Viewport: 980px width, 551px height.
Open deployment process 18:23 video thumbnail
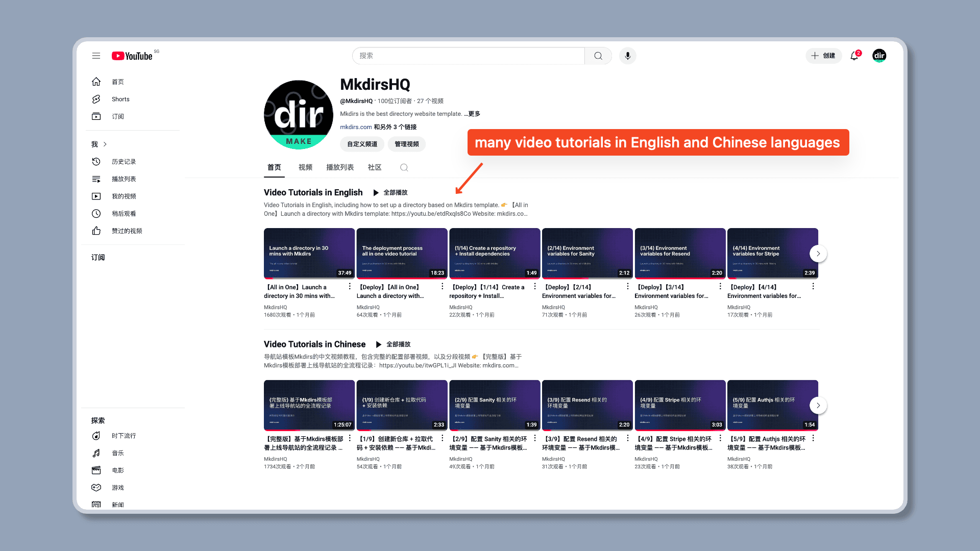(402, 254)
